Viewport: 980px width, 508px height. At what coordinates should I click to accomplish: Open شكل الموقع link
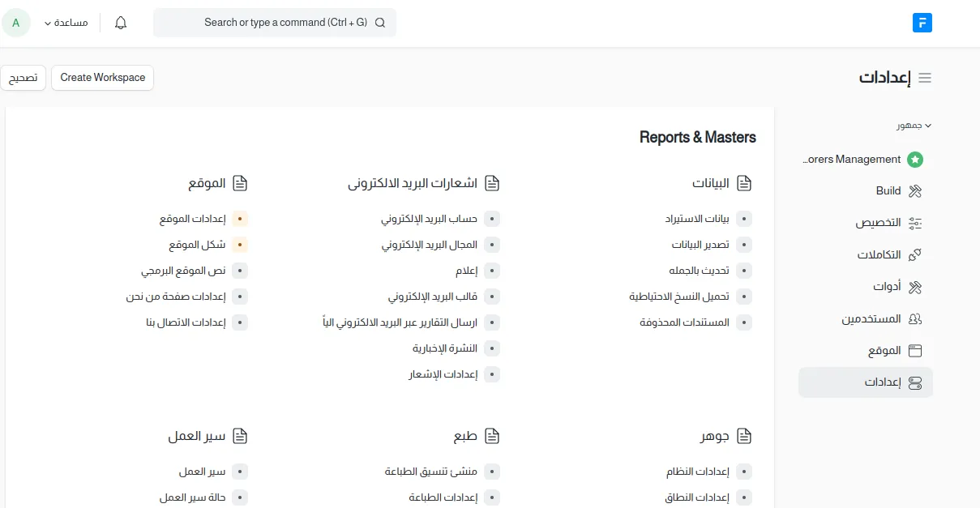[x=197, y=245]
